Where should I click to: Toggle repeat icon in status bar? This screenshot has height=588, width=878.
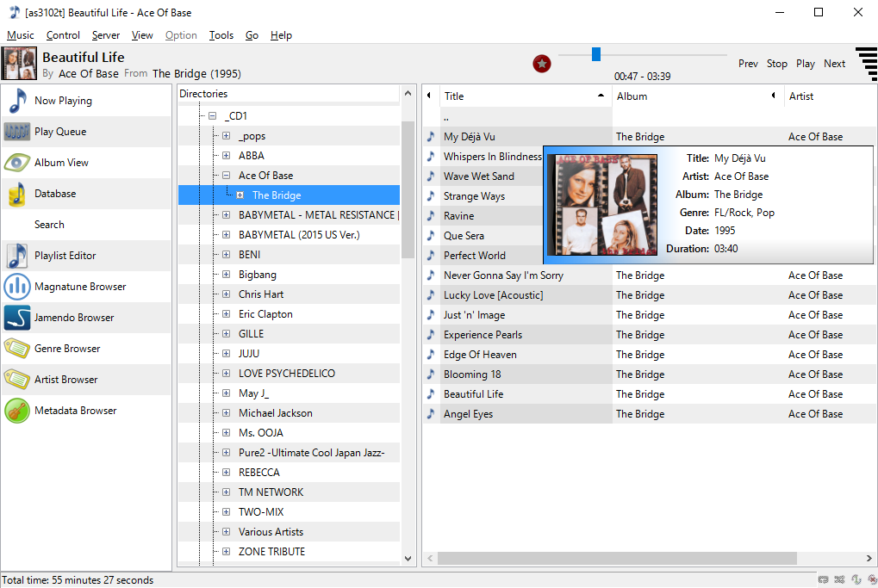pyautogui.click(x=823, y=579)
